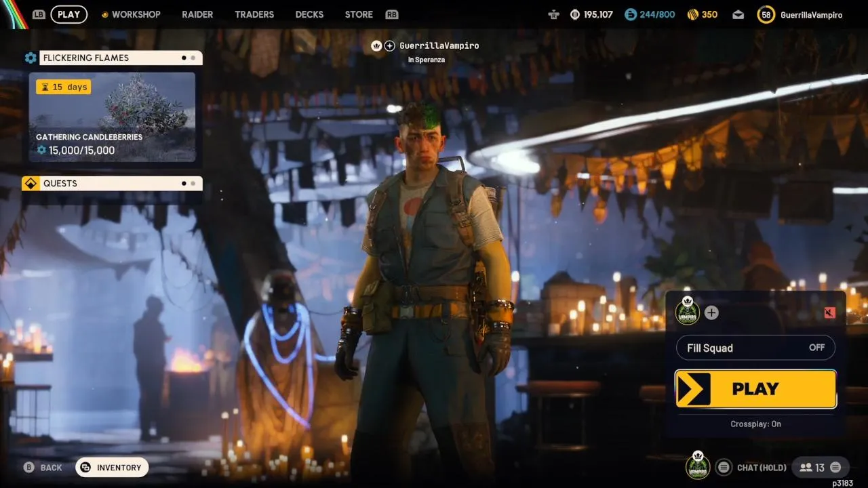868x488 pixels.
Task: Select the second page dot on Flickering Flames
Action: [193, 58]
